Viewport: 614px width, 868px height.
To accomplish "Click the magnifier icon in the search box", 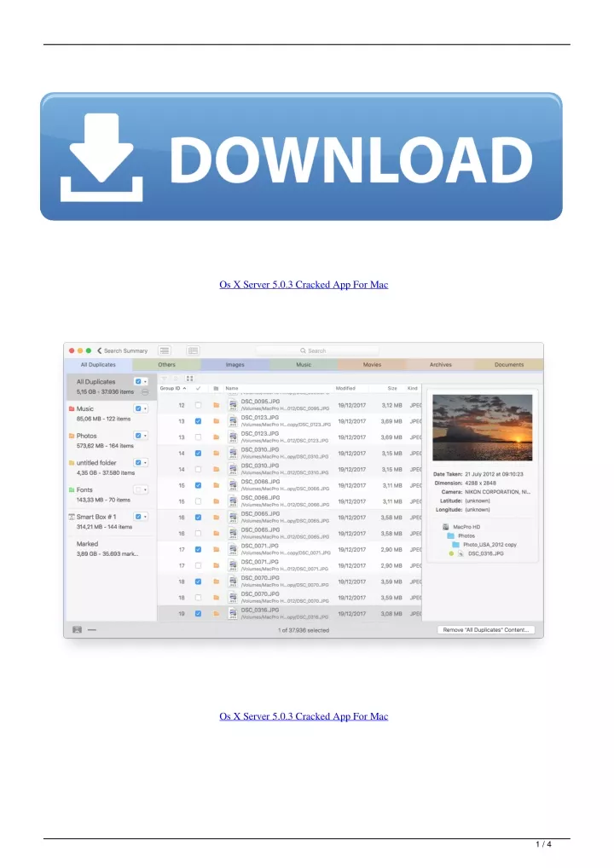I will click(x=304, y=351).
